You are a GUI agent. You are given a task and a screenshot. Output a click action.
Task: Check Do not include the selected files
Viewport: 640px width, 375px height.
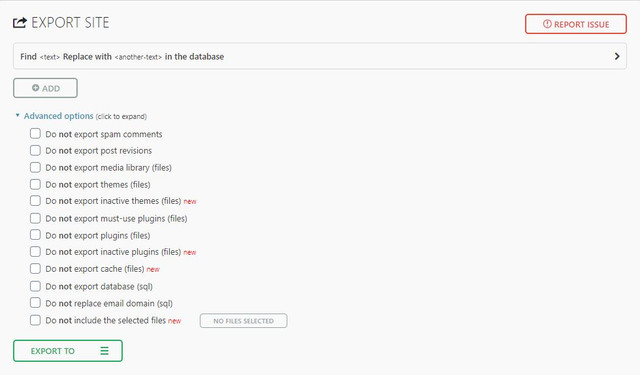[36, 320]
